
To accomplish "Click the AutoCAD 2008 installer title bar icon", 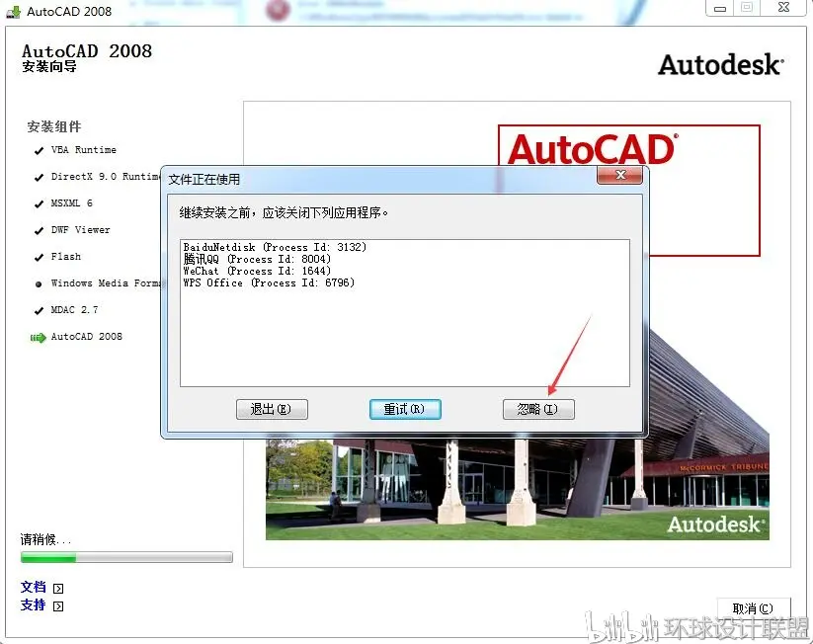I will pyautogui.click(x=14, y=12).
